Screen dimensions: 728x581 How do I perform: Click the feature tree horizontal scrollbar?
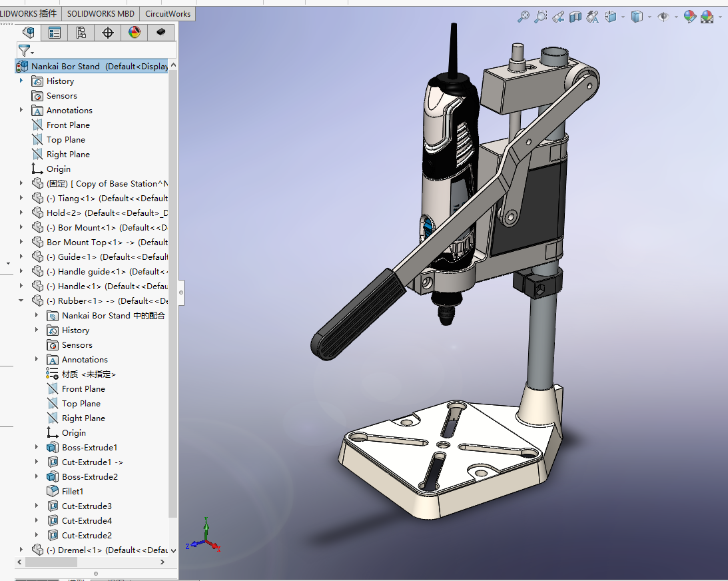[51, 562]
